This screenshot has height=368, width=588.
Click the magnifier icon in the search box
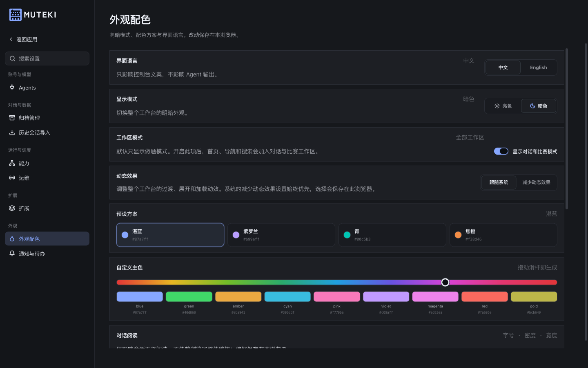tap(13, 58)
